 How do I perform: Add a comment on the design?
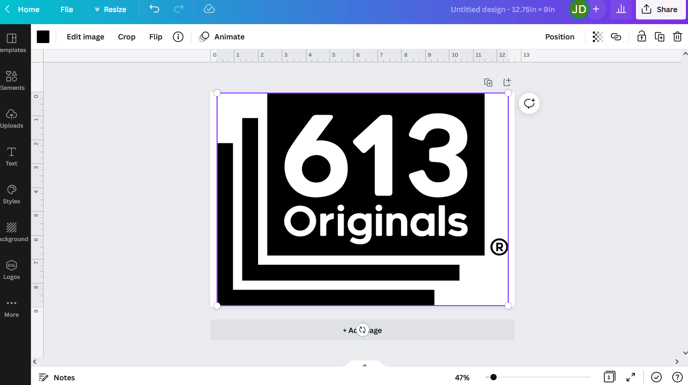[529, 104]
